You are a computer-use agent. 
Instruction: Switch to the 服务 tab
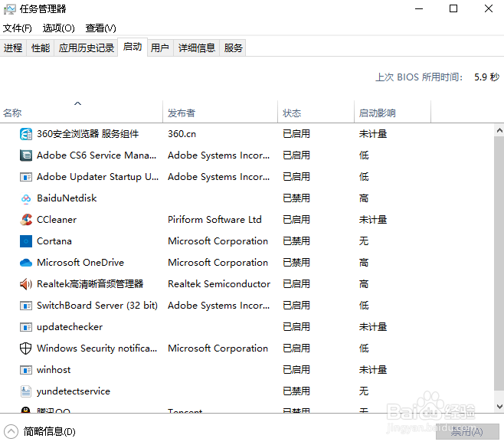click(x=233, y=48)
